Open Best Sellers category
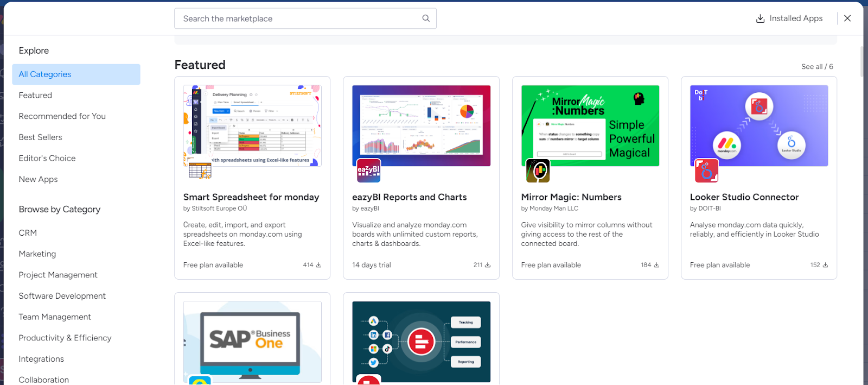Screen dimensions: 868x385 41,137
